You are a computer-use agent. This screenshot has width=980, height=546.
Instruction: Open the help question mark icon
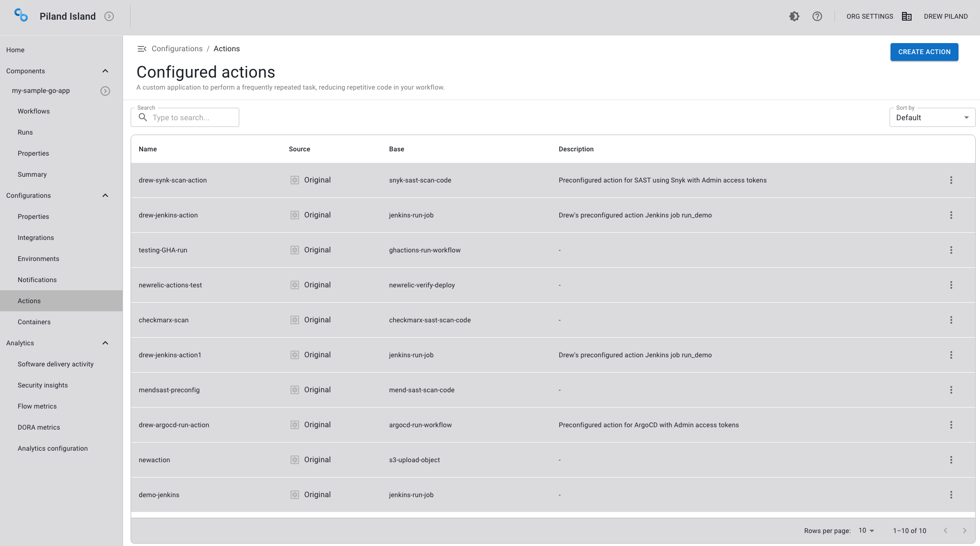pyautogui.click(x=817, y=16)
